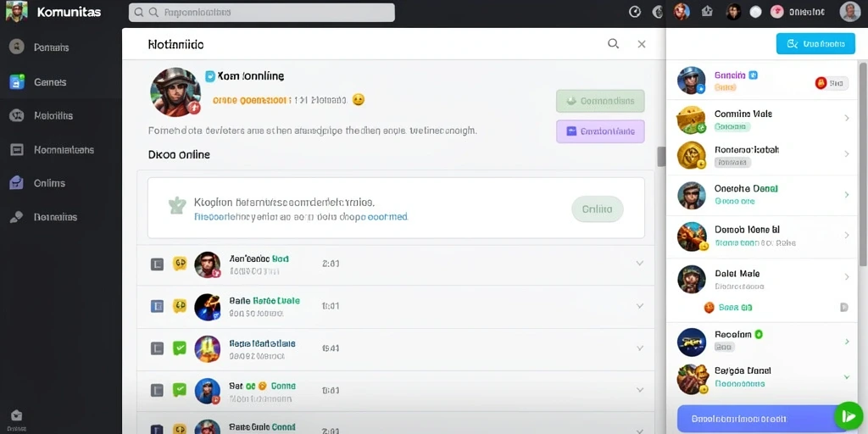Click the search magnifier in panel header

[614, 44]
